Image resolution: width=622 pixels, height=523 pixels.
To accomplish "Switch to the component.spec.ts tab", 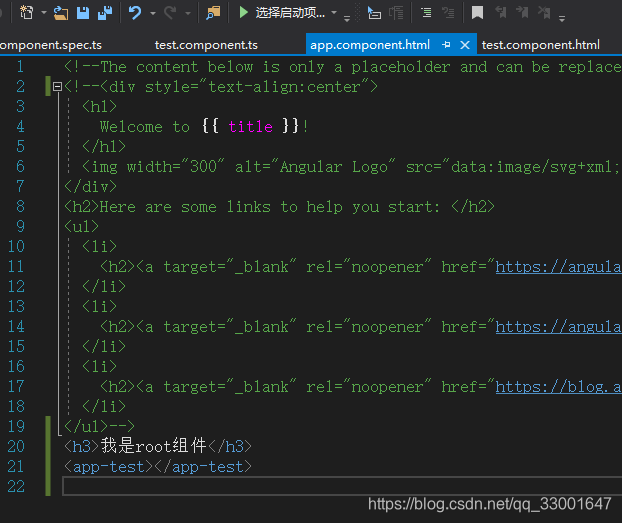I will click(51, 45).
